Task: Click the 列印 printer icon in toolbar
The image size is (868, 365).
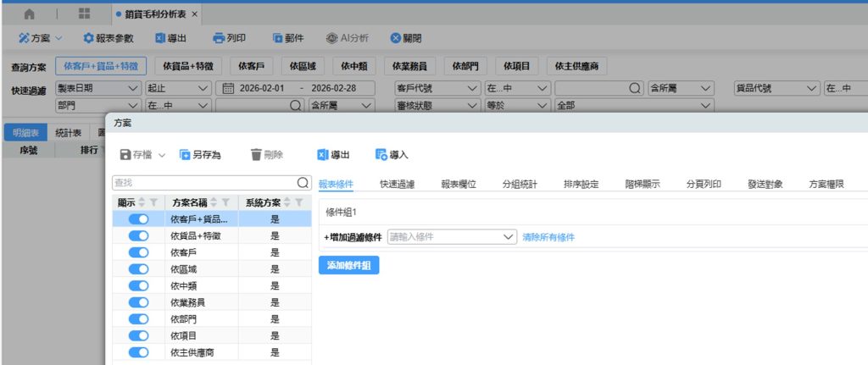Action: 218,38
